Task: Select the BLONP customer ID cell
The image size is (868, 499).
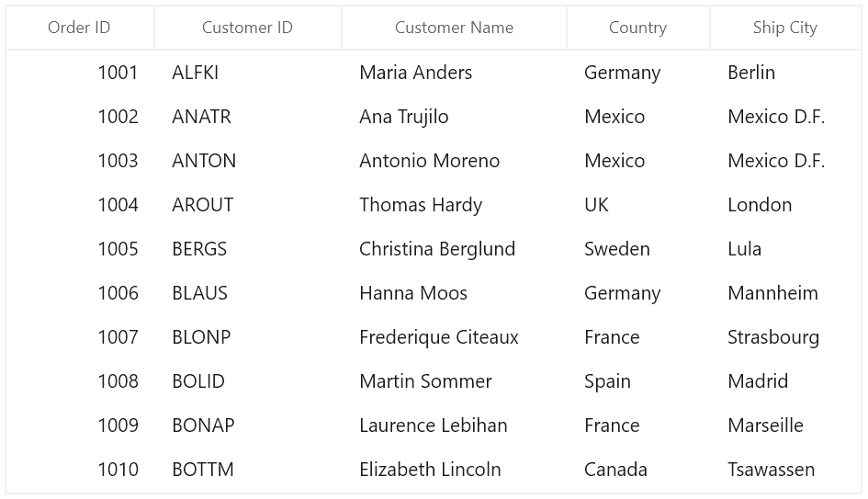Action: (x=248, y=337)
